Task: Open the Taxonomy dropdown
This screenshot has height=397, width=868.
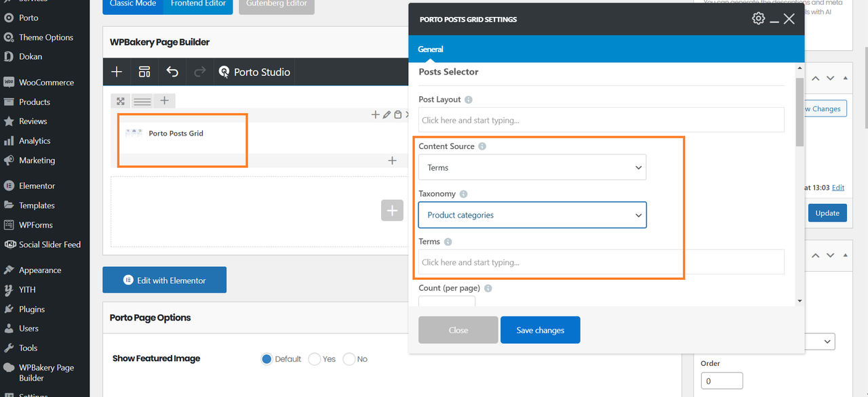Action: point(532,215)
